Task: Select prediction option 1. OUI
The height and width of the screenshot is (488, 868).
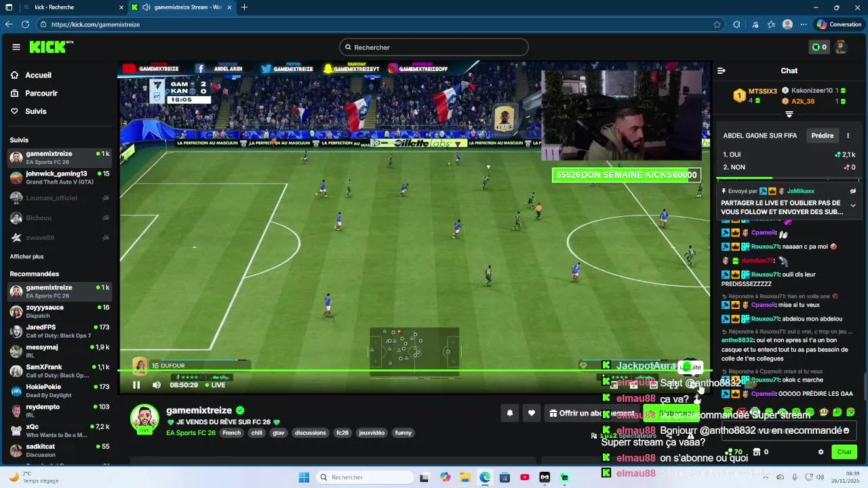Action: click(x=789, y=155)
